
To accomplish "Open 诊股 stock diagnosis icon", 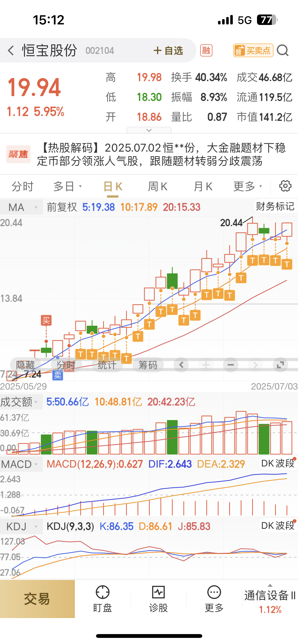I will click(158, 599).
